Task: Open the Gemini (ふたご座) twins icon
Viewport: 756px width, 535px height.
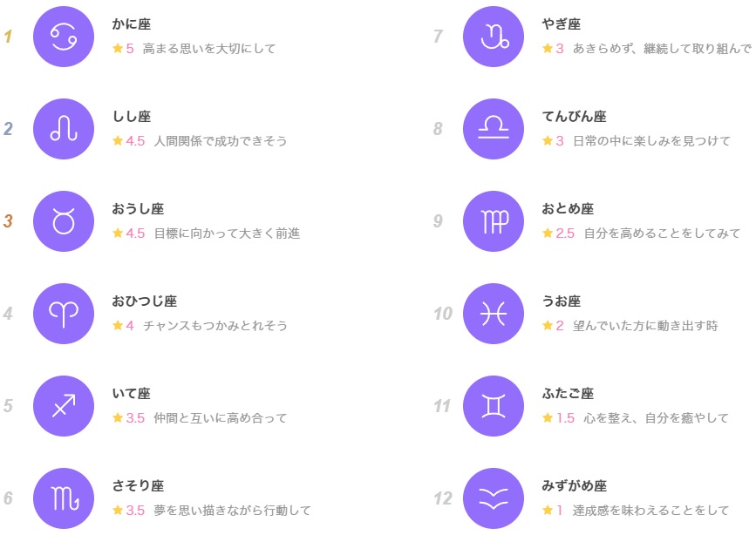Action: 494,406
